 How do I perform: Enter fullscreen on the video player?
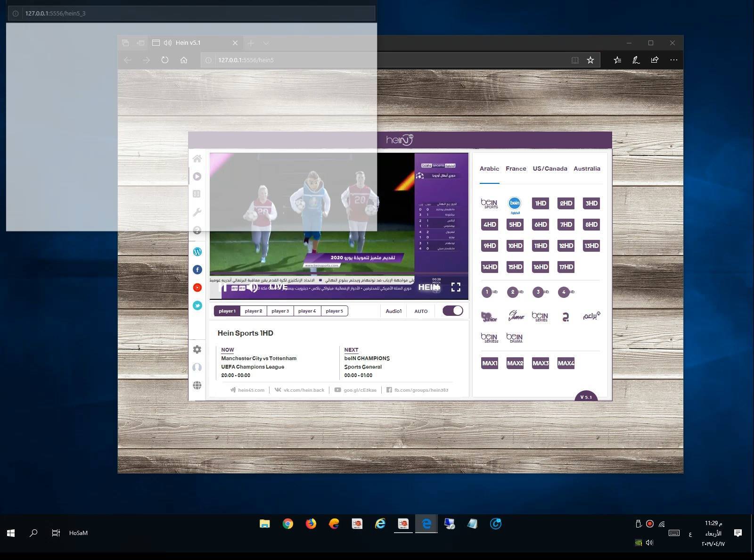(x=456, y=287)
